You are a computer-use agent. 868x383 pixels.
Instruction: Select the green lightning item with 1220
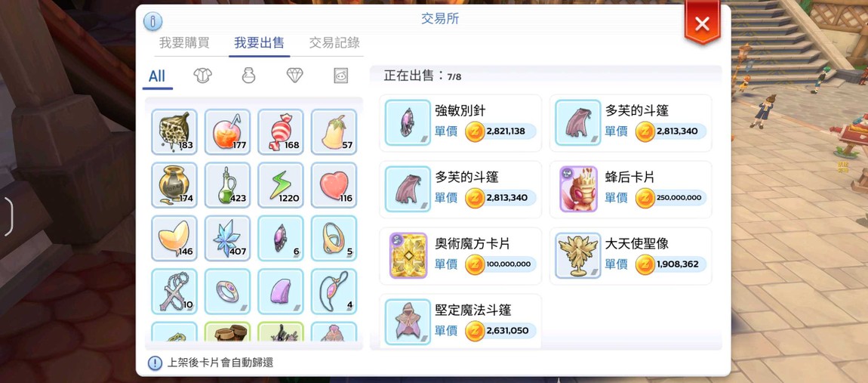[x=281, y=185]
